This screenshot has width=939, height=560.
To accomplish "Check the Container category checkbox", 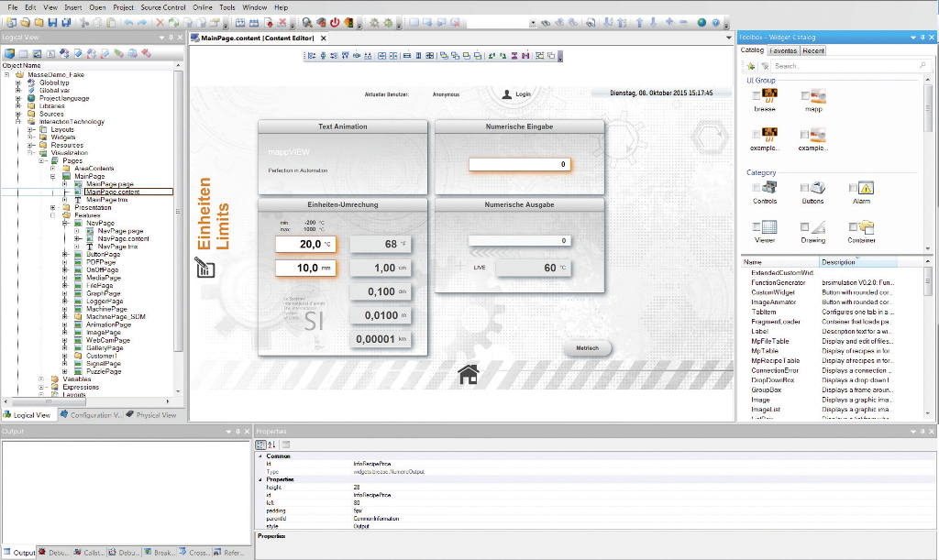I will pos(852,226).
